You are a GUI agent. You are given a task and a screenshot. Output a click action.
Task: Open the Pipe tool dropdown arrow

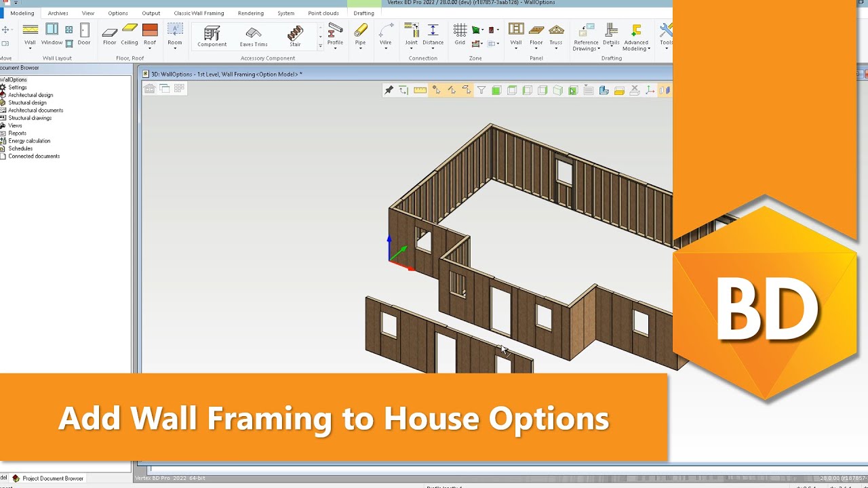(x=360, y=49)
